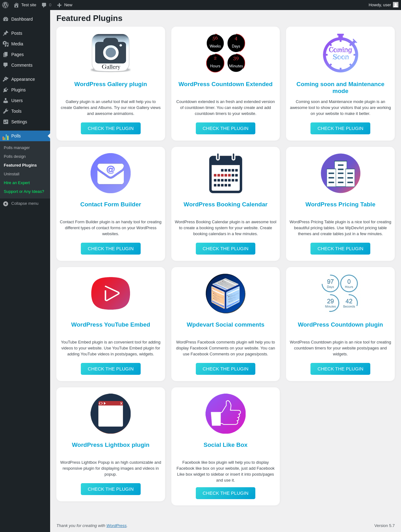Click the Wpdevart Social comments title

(226, 325)
